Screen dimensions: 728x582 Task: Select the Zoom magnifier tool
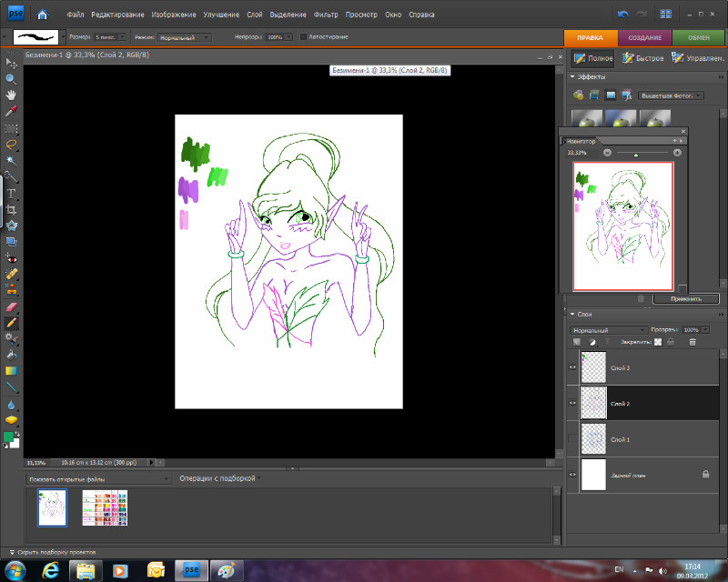(x=12, y=78)
